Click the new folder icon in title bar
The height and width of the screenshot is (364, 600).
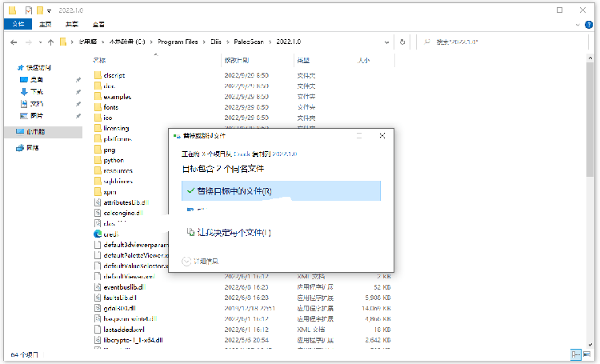pyautogui.click(x=40, y=10)
